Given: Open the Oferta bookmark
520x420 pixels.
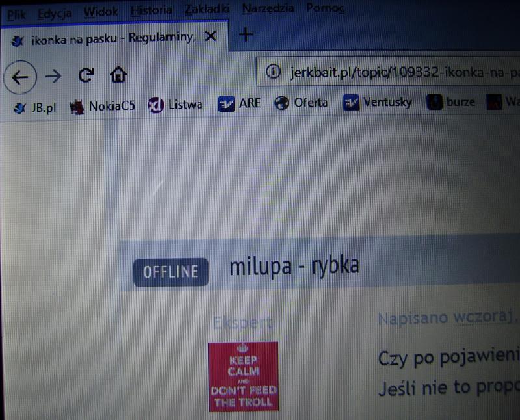Looking at the screenshot, I should (x=302, y=103).
